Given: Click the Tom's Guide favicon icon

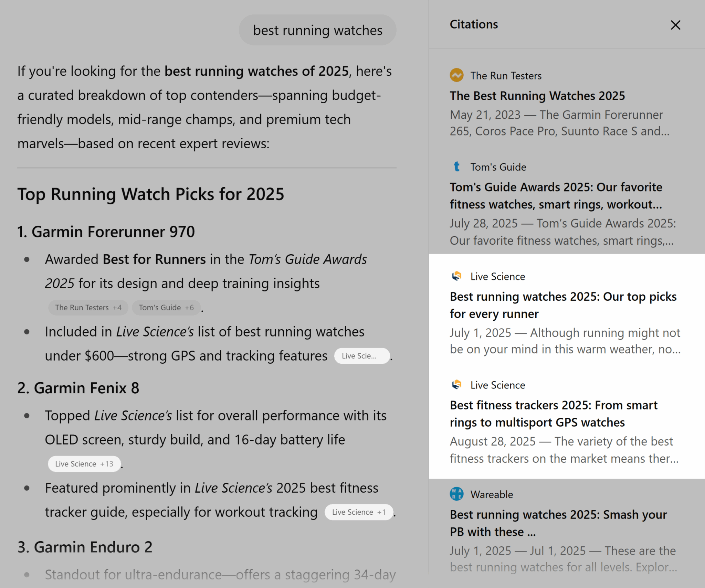Looking at the screenshot, I should [x=456, y=167].
